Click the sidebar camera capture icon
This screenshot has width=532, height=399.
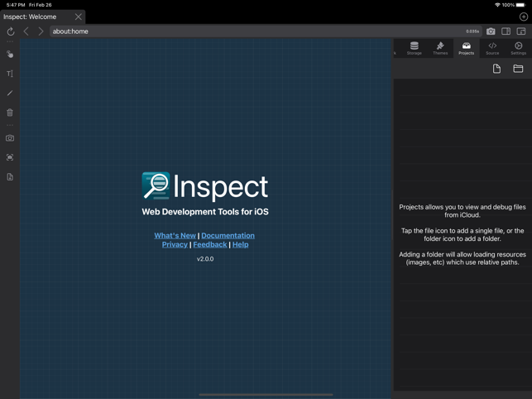coord(10,138)
